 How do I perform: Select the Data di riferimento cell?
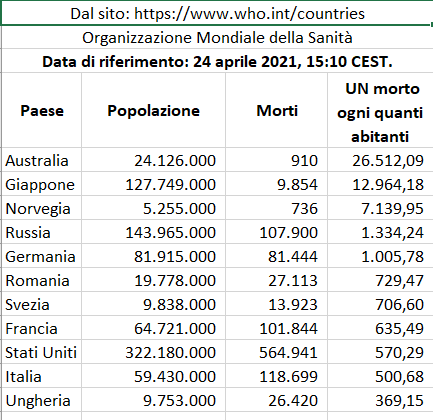pos(217,61)
